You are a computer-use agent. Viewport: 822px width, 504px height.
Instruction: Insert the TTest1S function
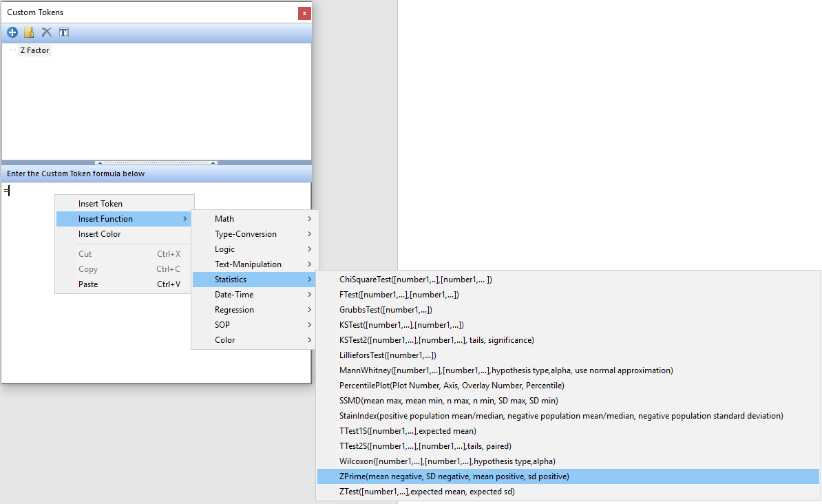(568, 431)
